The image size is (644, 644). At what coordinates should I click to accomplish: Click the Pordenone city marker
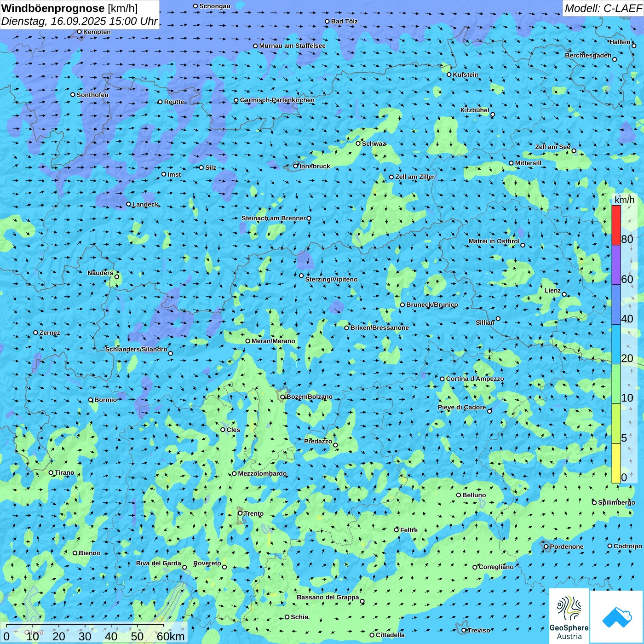coord(546,546)
